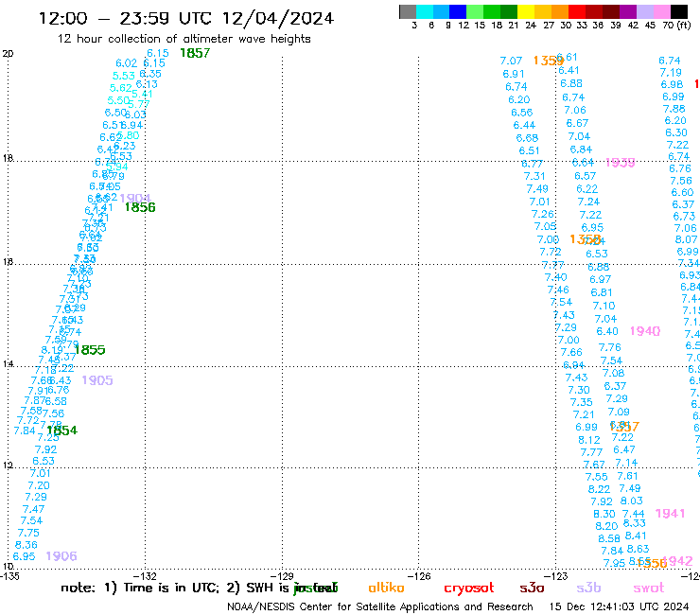Click the pink swatch between 45 and 70 ft
This screenshot has height=615, width=700.
[661, 11]
